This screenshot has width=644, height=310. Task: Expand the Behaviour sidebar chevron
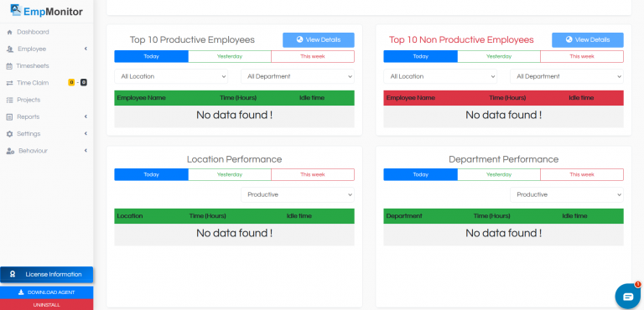pyautogui.click(x=86, y=151)
